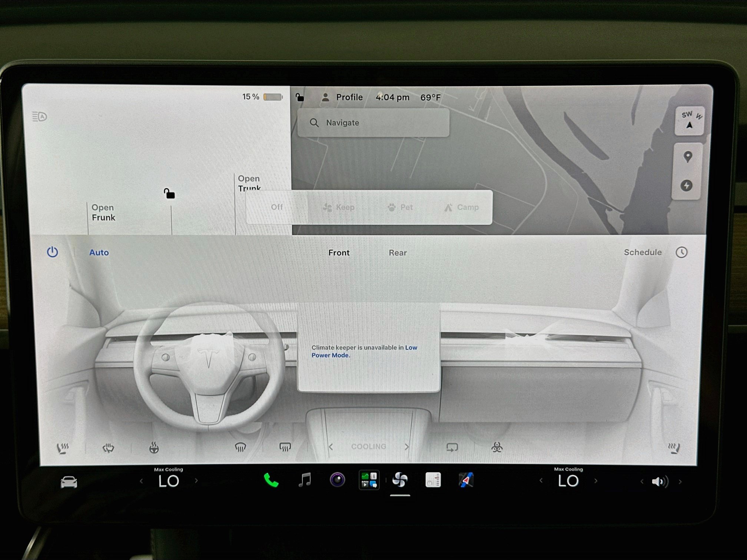The width and height of the screenshot is (747, 560).
Task: Tap the schedule clock icon
Action: point(681,252)
